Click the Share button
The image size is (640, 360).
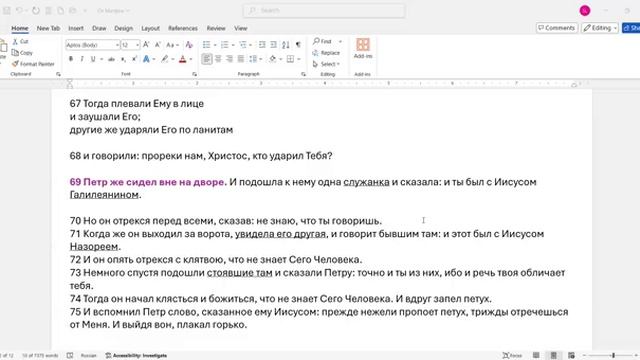pos(631,28)
